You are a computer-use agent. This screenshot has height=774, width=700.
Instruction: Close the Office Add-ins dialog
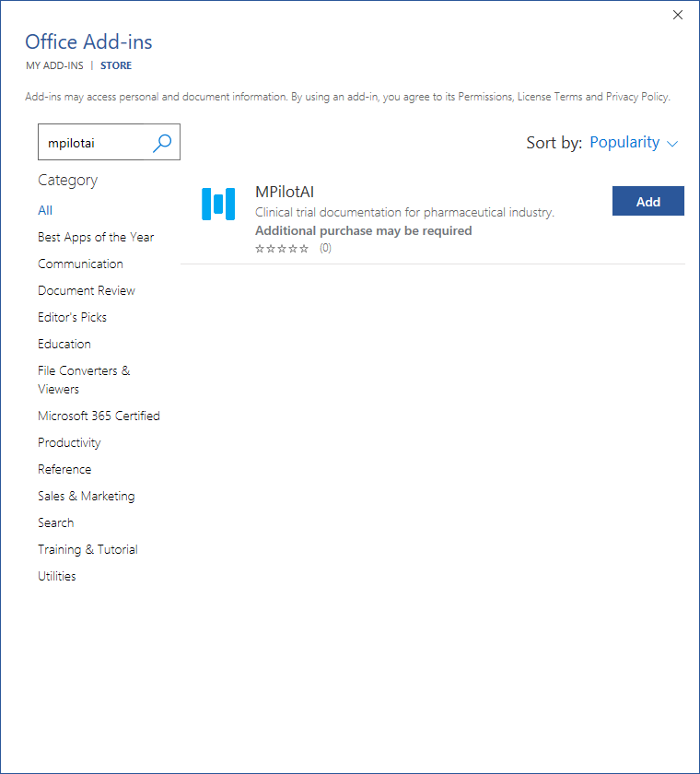click(678, 15)
